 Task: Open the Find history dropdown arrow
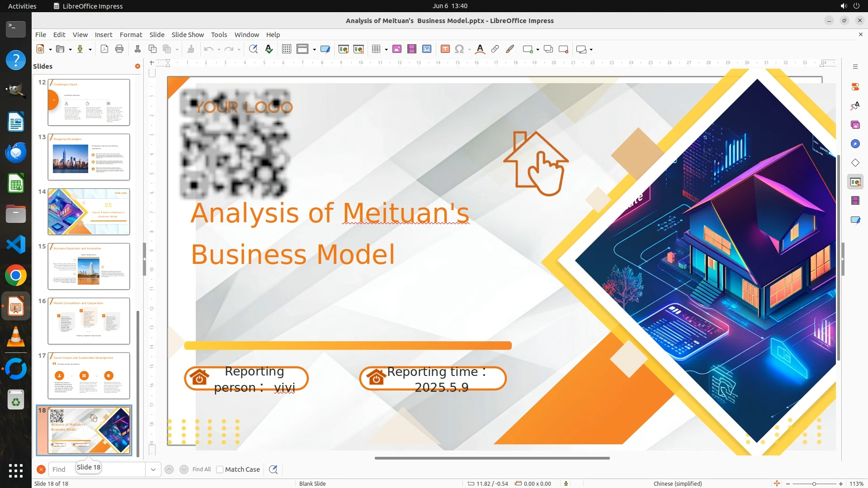pyautogui.click(x=153, y=469)
